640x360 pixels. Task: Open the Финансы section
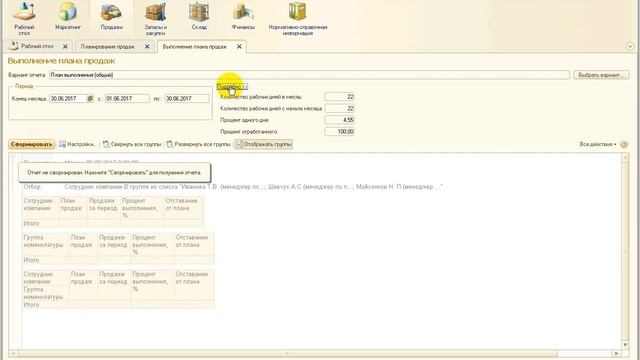coord(243,16)
